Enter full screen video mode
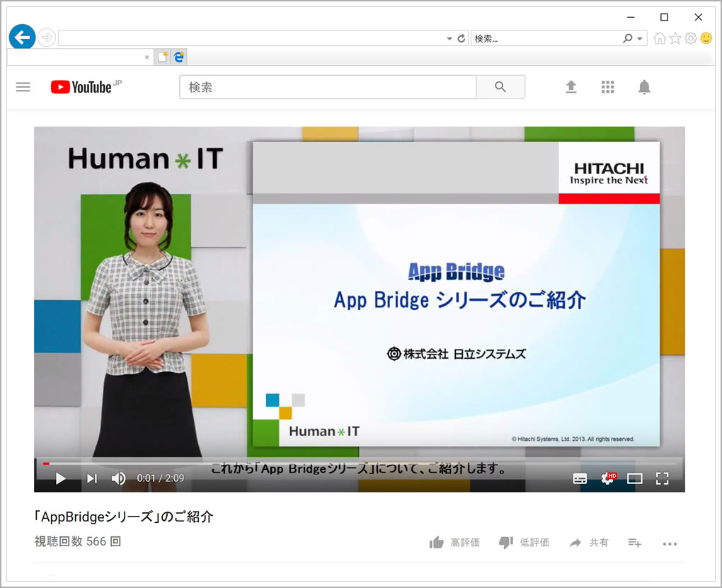 coord(662,478)
